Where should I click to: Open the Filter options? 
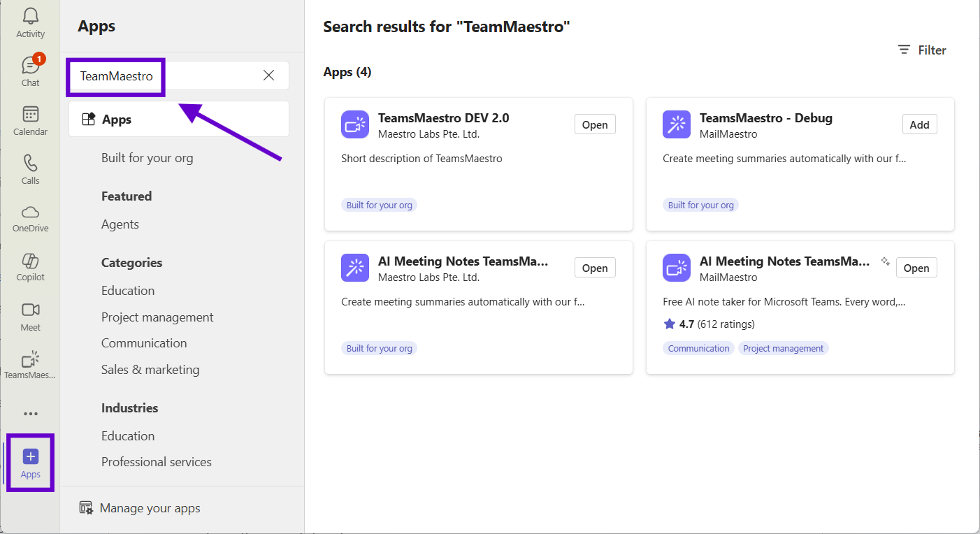coord(922,50)
